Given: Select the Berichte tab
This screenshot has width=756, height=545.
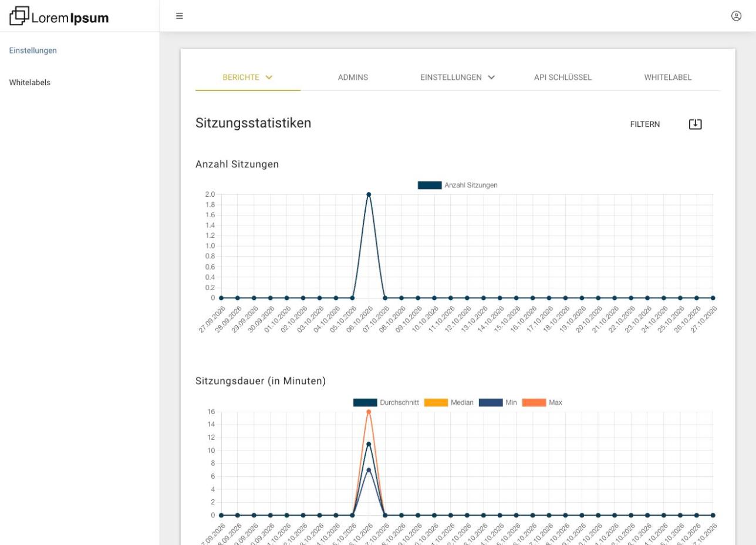Looking at the screenshot, I should [x=248, y=78].
